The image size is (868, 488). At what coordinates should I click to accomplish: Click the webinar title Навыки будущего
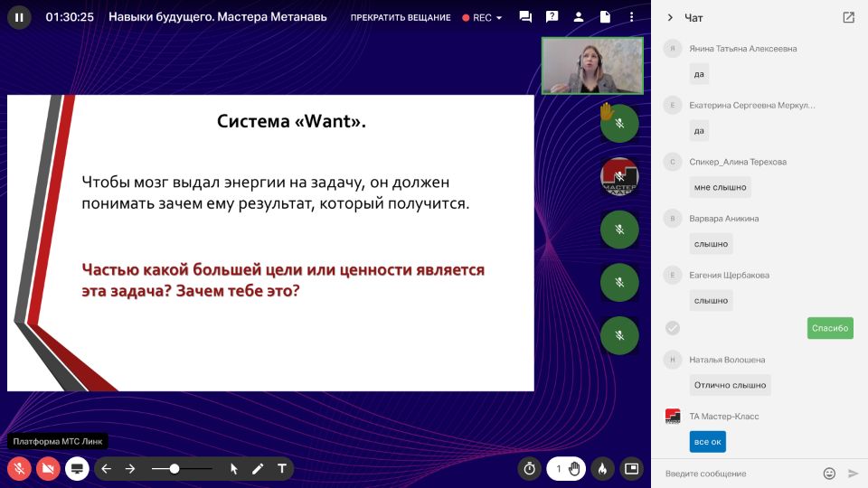tap(217, 17)
